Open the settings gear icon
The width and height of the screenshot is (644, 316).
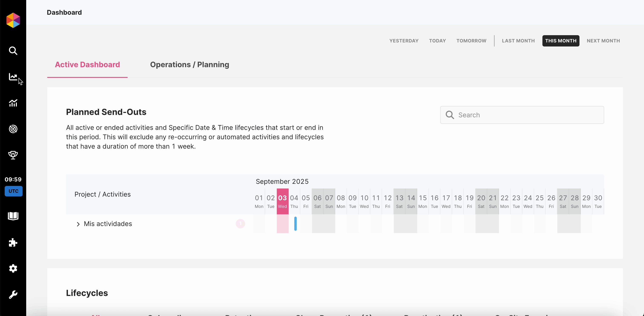coord(13,268)
